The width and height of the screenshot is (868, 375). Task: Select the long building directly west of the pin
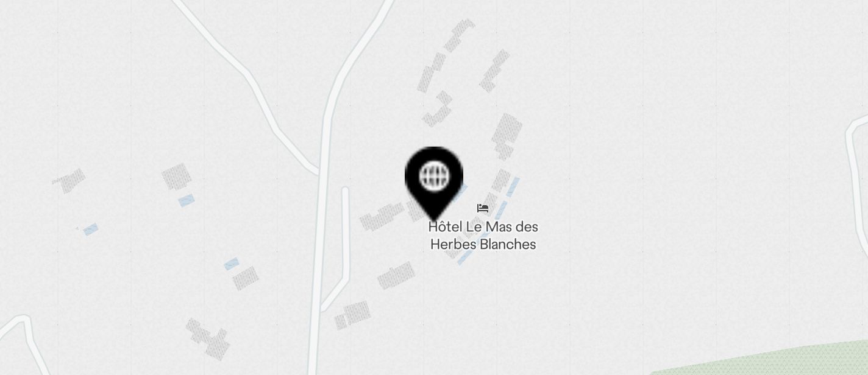coord(382,217)
